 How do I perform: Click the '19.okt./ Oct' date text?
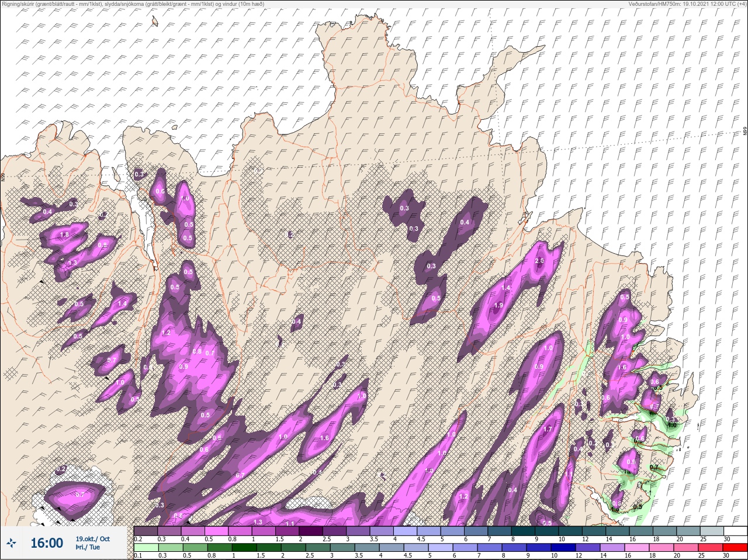point(92,539)
